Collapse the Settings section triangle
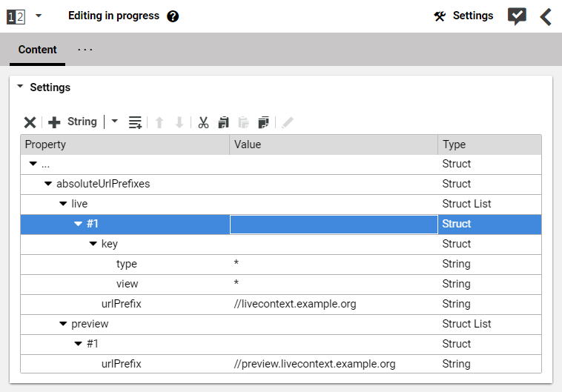This screenshot has width=562, height=392. pyautogui.click(x=20, y=87)
